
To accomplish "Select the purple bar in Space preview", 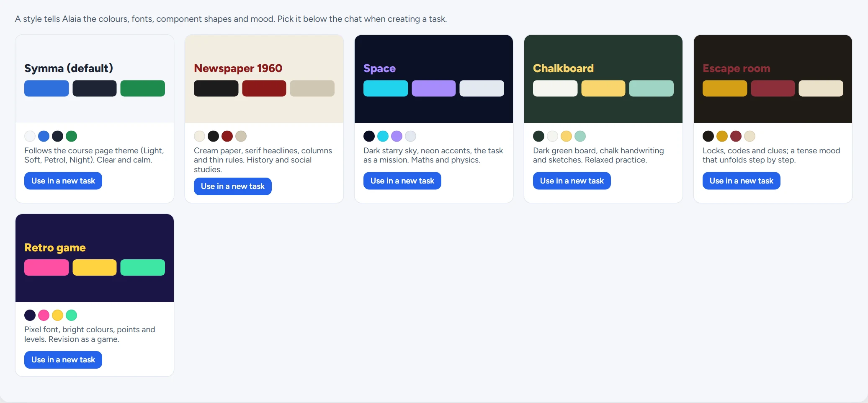I will (x=434, y=88).
